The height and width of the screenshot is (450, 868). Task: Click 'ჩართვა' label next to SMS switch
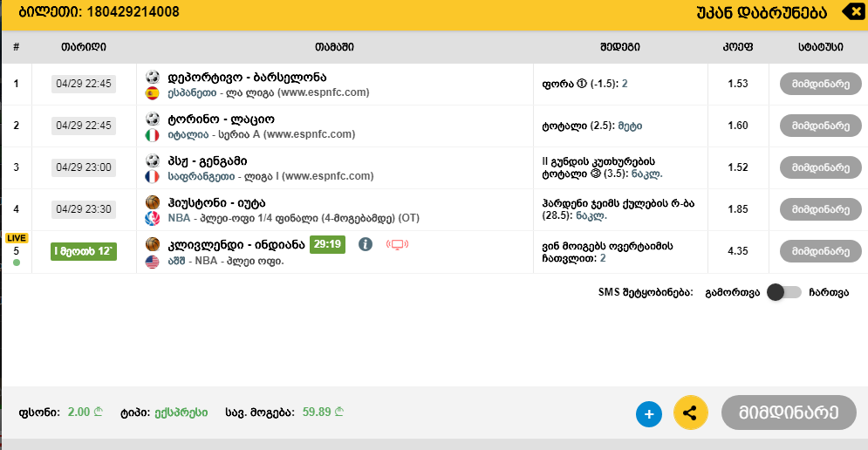tap(828, 292)
